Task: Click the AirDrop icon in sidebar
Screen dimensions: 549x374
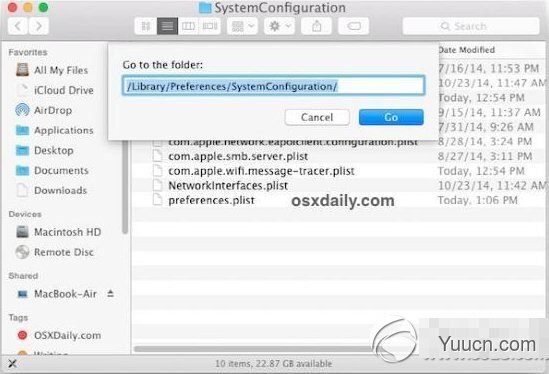Action: (22, 110)
